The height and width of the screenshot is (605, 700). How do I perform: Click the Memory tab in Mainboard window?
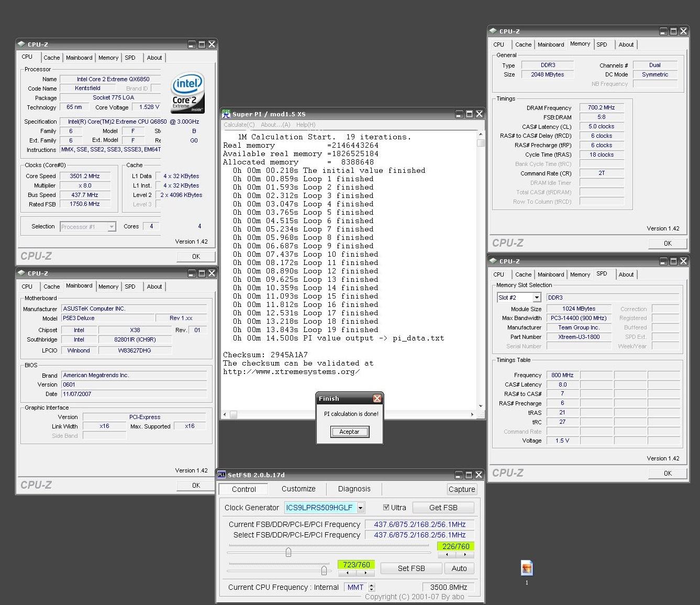(108, 287)
